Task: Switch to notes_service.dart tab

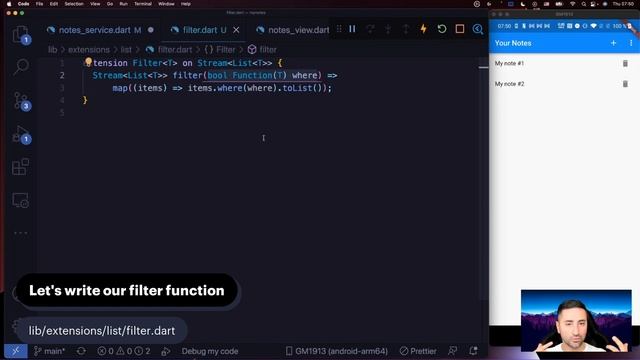Action: click(x=100, y=30)
